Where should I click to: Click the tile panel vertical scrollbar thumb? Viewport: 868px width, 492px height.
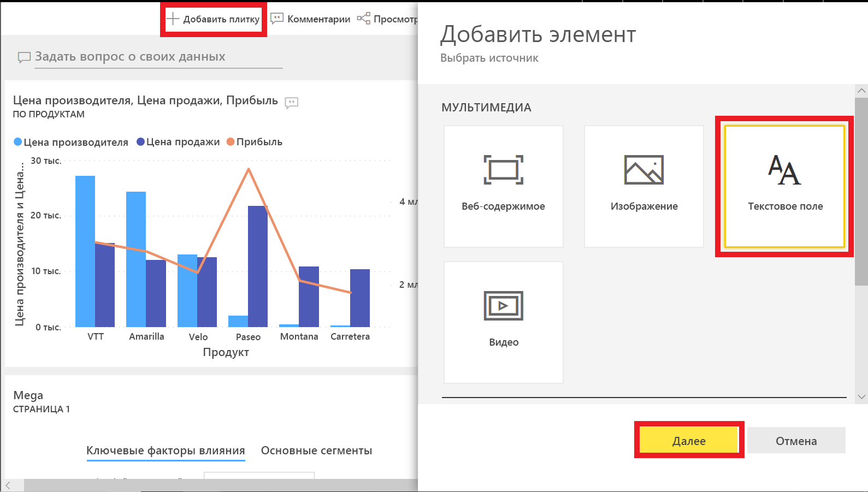(861, 191)
